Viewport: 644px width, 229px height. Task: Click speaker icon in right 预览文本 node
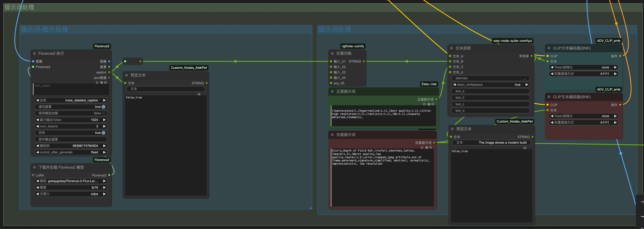point(525,148)
